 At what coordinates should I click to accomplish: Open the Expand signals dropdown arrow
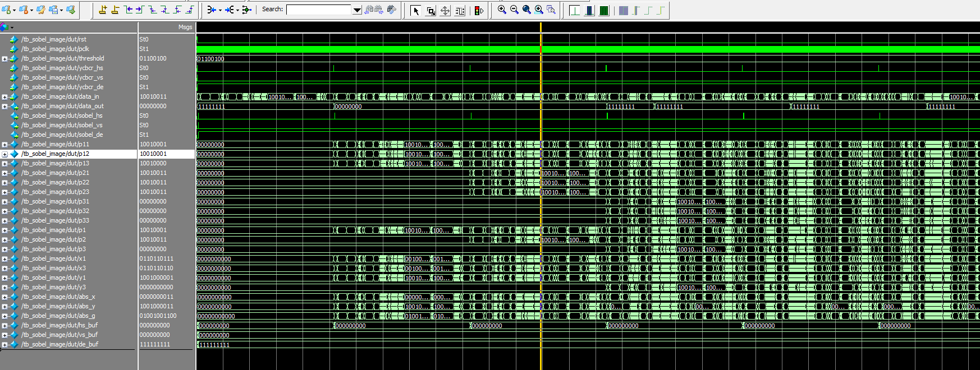pos(237,10)
